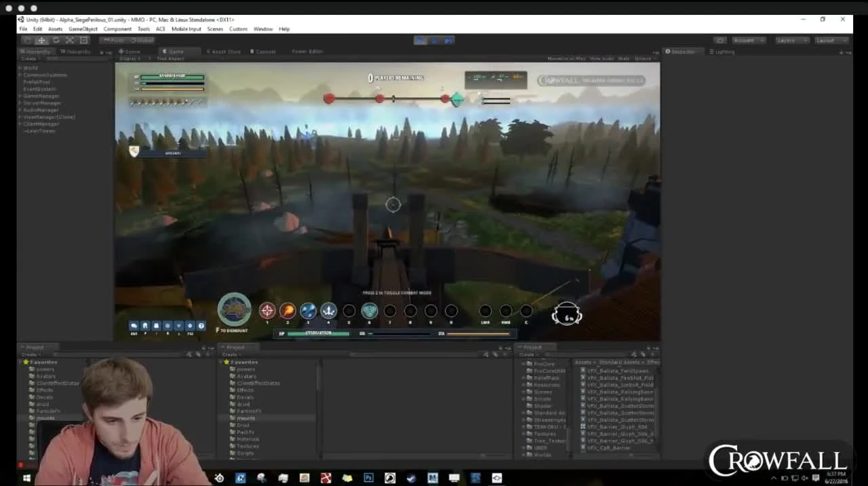868x486 pixels.
Task: Select the Rotate tool in the toolbar
Action: [x=56, y=40]
